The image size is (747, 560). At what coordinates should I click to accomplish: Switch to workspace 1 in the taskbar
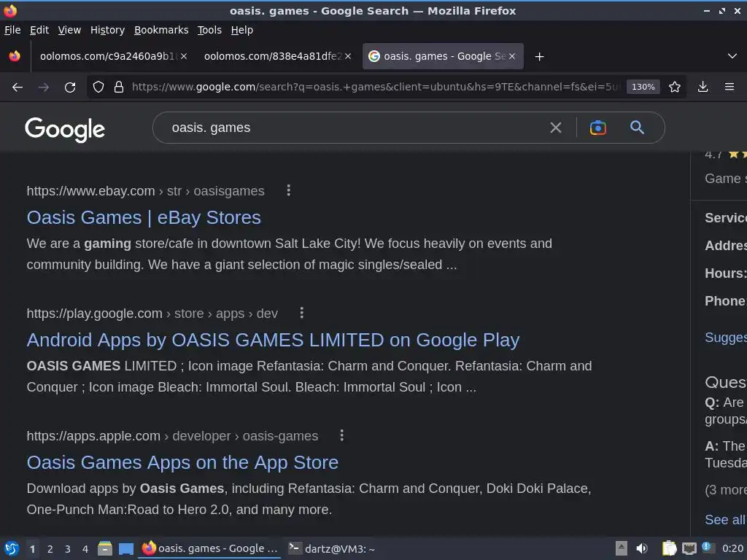click(32, 549)
